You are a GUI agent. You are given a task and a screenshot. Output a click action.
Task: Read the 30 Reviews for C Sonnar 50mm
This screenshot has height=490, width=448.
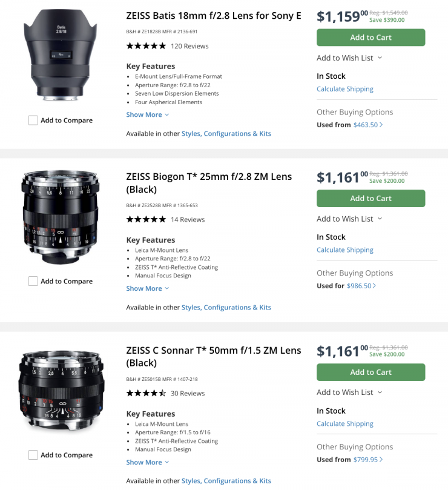[188, 393]
